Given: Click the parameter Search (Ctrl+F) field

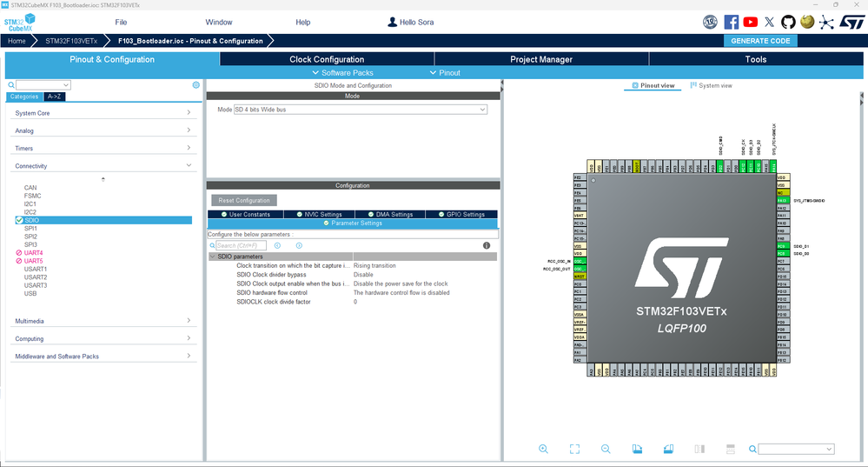Looking at the screenshot, I should [242, 245].
